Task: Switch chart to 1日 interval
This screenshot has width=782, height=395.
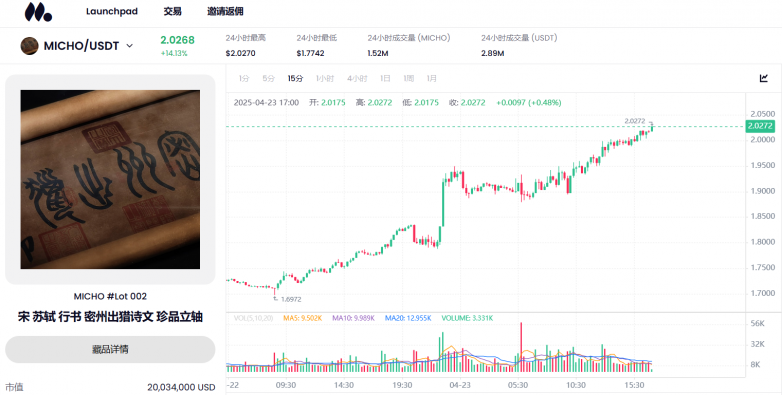Action: tap(385, 78)
